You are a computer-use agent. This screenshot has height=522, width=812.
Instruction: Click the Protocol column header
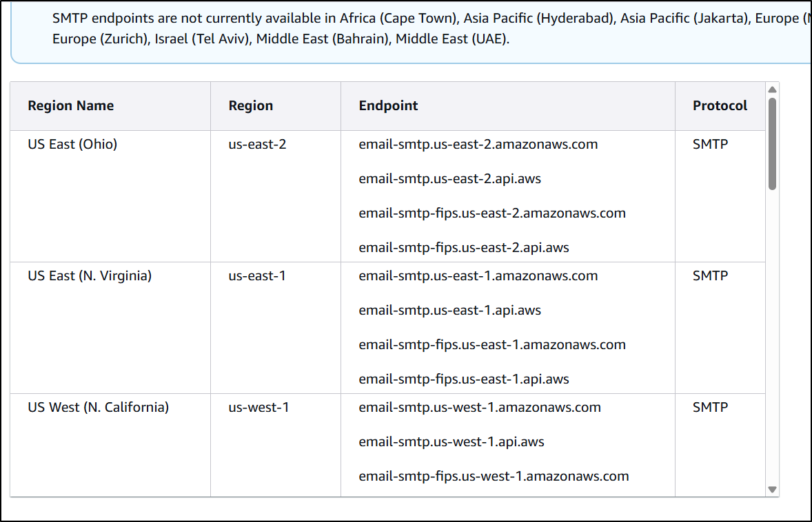click(720, 105)
